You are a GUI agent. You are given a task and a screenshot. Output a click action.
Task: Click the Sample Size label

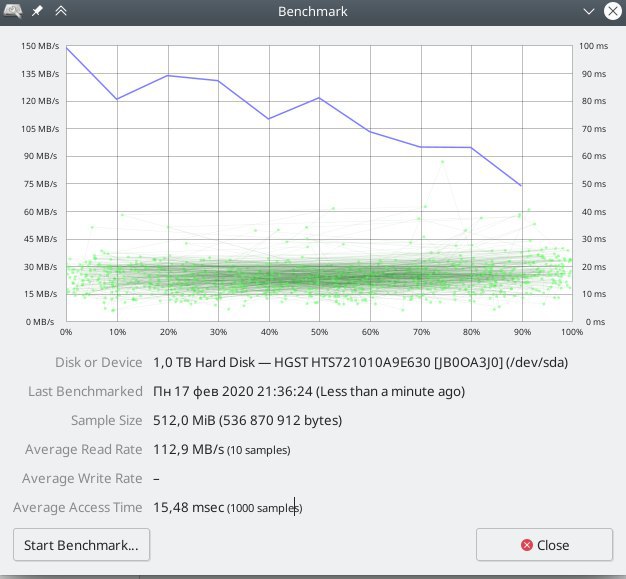coord(107,420)
